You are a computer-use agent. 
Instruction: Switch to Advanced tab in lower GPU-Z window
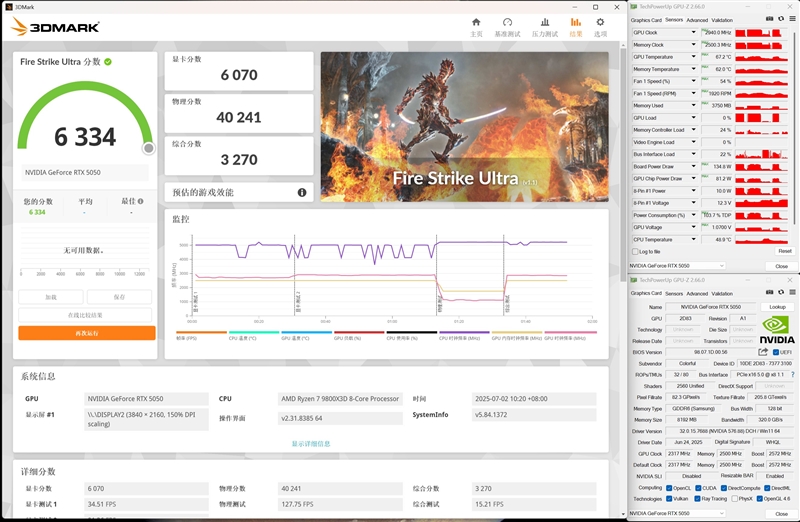point(697,293)
